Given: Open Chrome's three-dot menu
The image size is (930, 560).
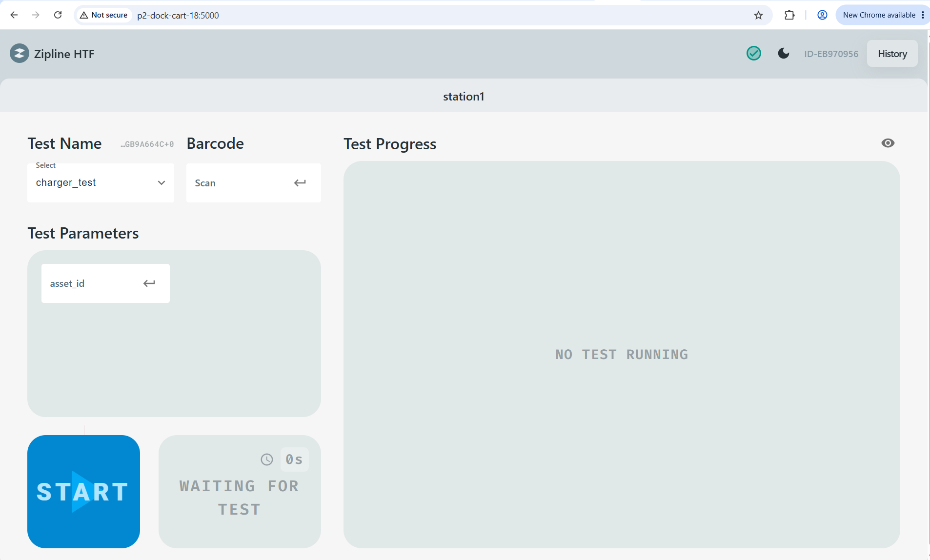Looking at the screenshot, I should (923, 15).
